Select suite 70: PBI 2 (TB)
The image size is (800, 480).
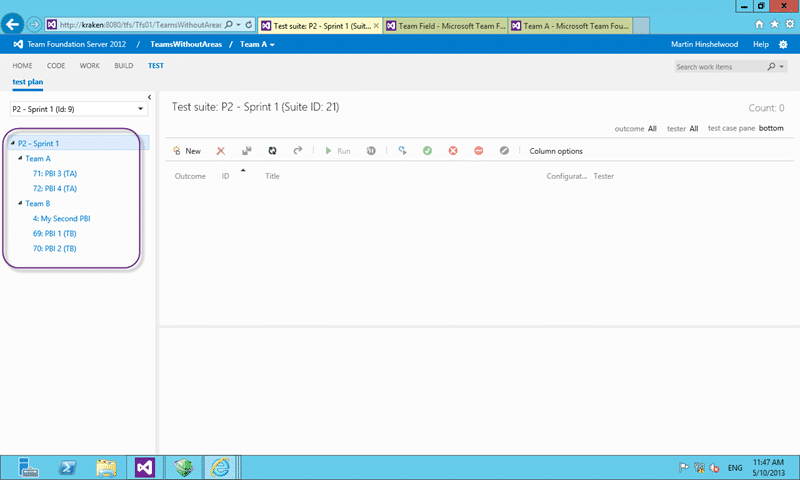coord(55,248)
